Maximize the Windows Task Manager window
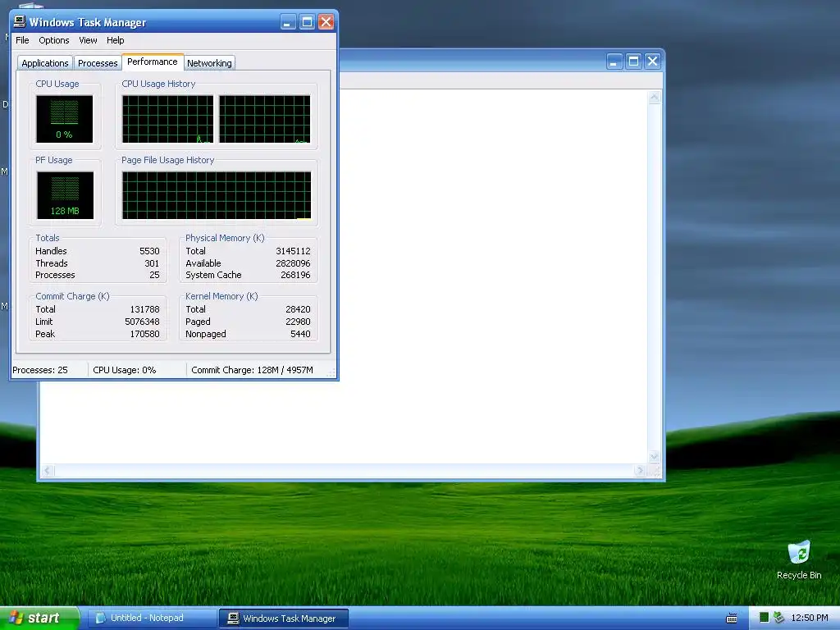 (307, 22)
